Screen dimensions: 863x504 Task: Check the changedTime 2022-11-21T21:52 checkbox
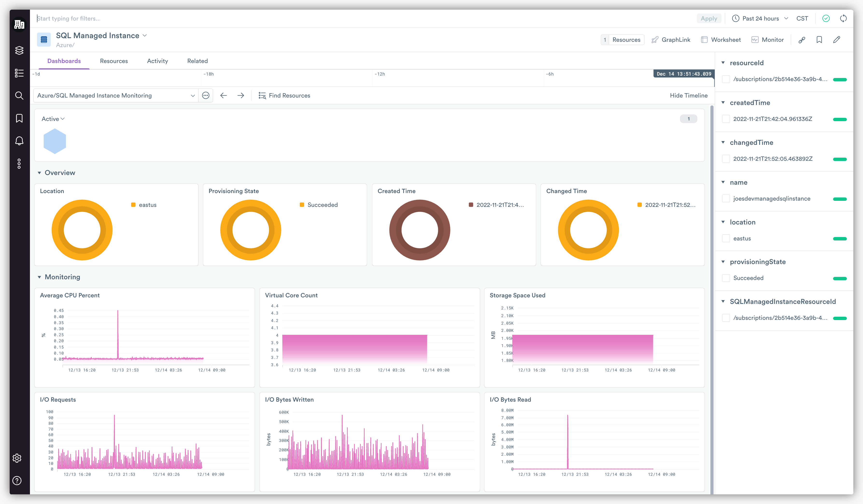point(726,159)
